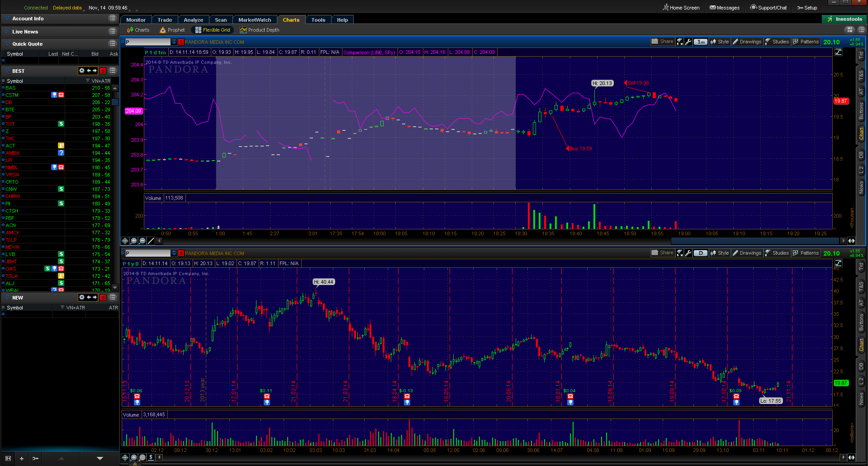Toggle the D timeframe button on bottom chart
The width and height of the screenshot is (868, 466).
pyautogui.click(x=700, y=253)
